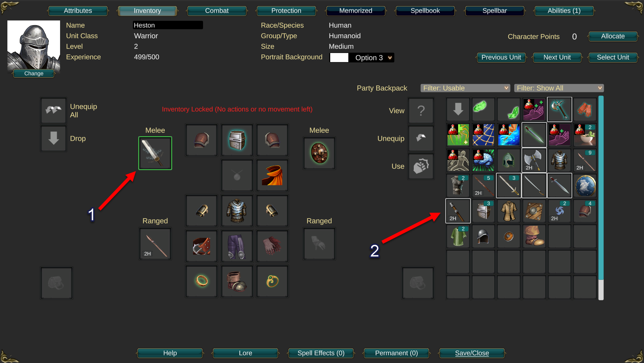This screenshot has height=363, width=644.
Task: Click the Unequip All wings icon
Action: coord(53,110)
